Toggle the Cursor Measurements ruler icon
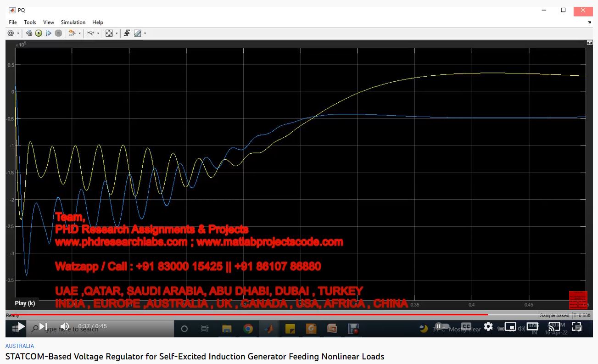The image size is (598, 364). pos(137,34)
